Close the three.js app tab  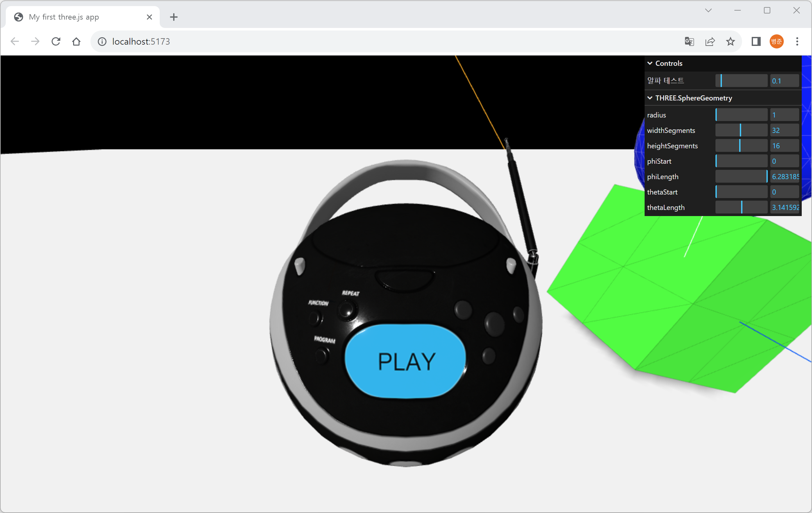point(149,17)
